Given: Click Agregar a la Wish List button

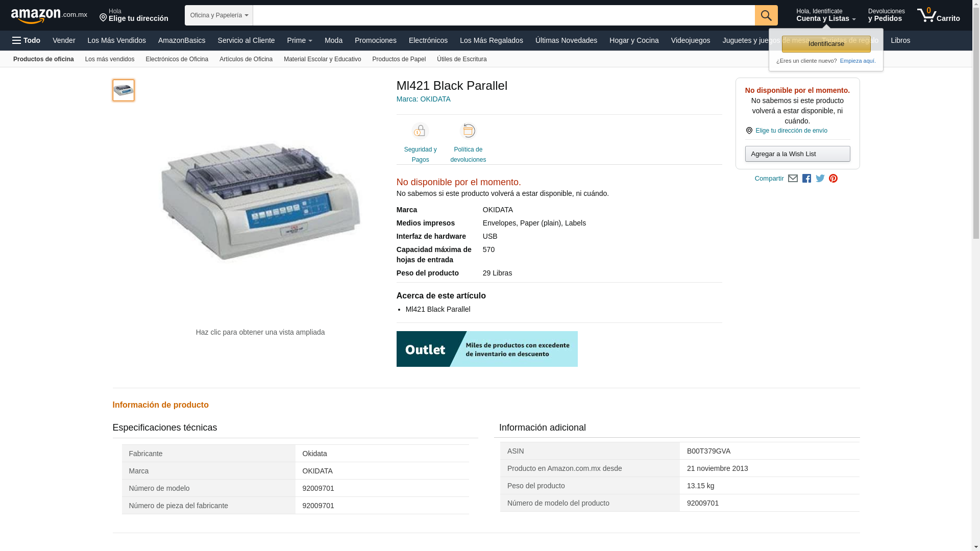Looking at the screenshot, I should [797, 154].
